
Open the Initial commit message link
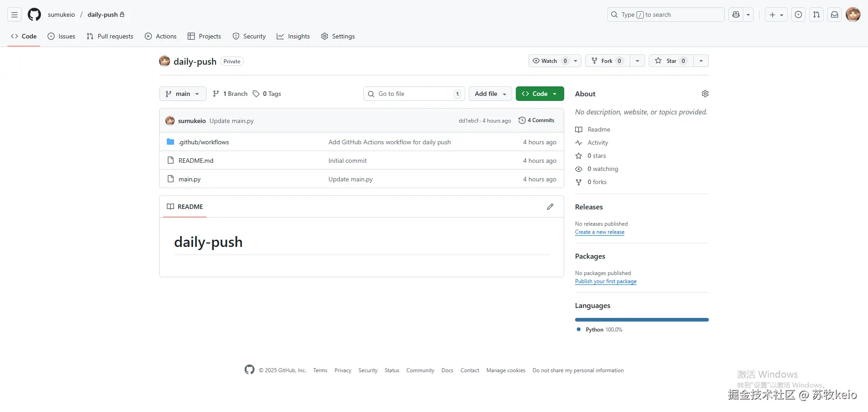pyautogui.click(x=347, y=161)
